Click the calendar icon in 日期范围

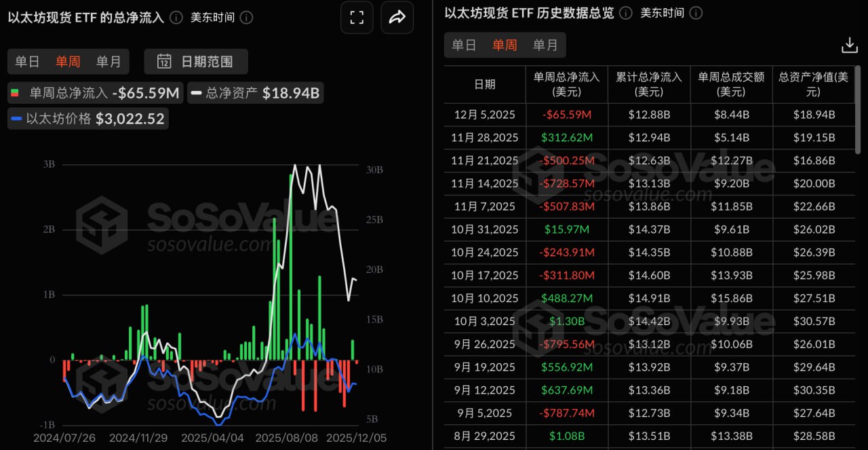point(164,62)
